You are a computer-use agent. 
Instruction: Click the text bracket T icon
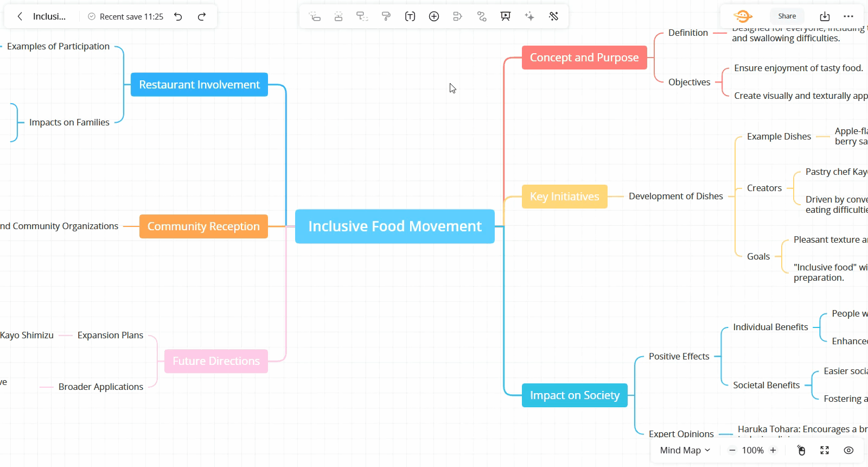click(x=410, y=16)
